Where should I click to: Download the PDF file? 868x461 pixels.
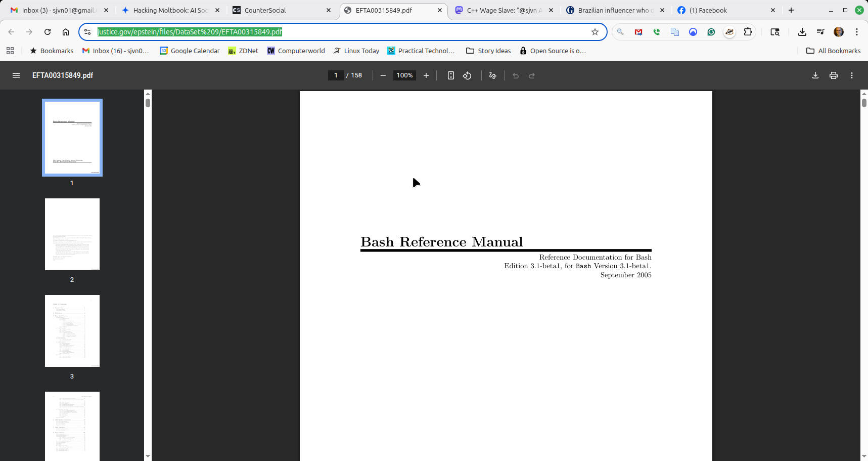pyautogui.click(x=815, y=75)
